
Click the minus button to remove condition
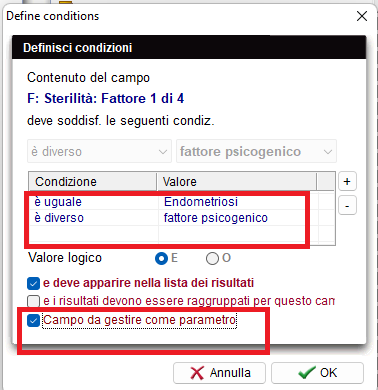pos(347,206)
